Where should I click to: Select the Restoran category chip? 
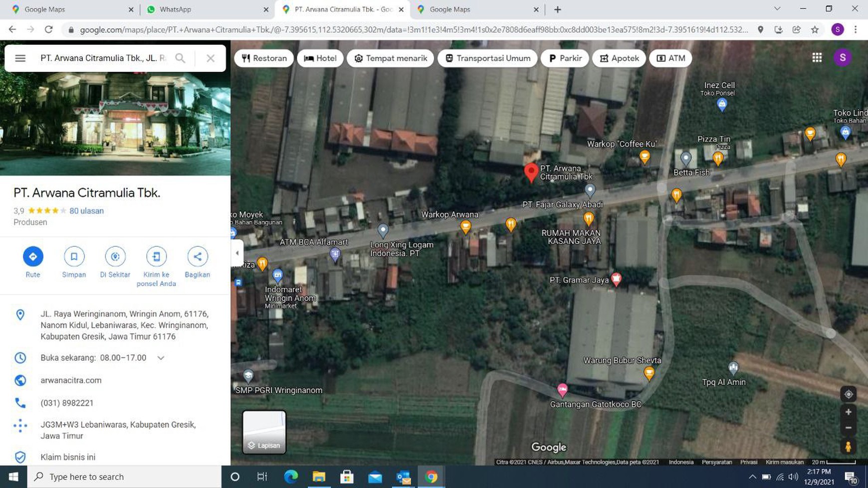point(264,58)
